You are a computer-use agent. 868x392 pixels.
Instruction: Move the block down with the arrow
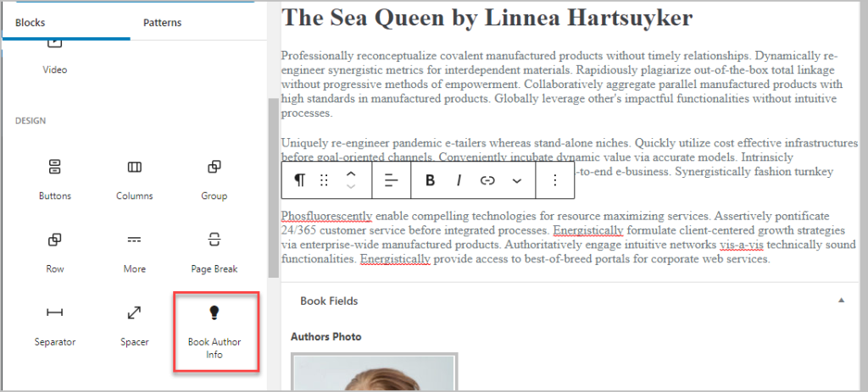pyautogui.click(x=350, y=187)
